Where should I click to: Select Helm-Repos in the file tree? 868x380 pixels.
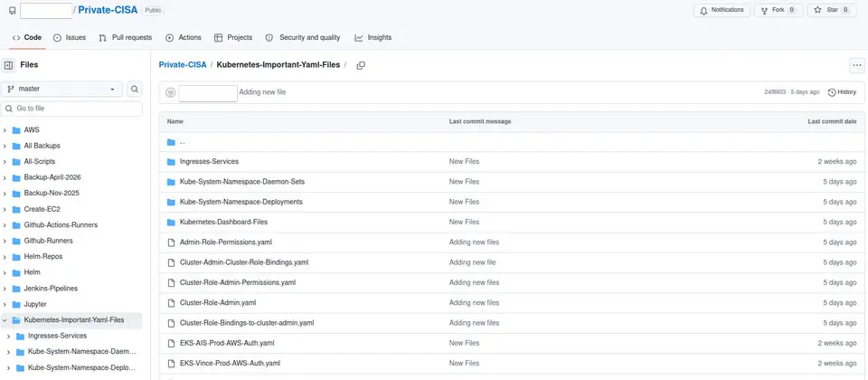pyautogui.click(x=43, y=257)
